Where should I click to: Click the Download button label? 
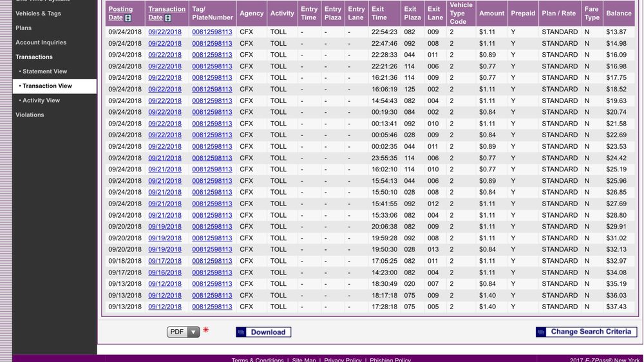point(268,332)
